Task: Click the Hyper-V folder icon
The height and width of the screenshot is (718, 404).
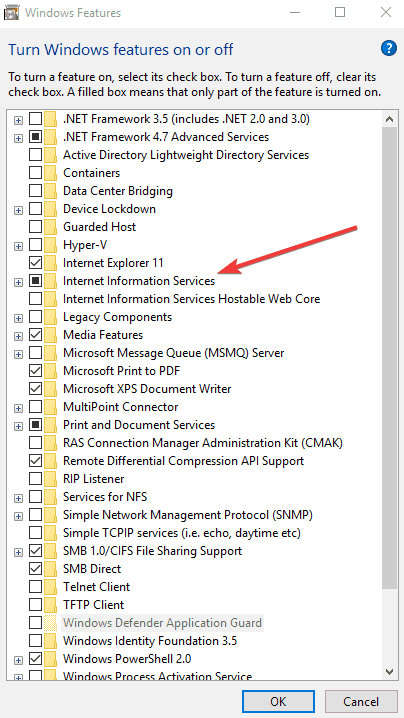Action: (x=50, y=245)
